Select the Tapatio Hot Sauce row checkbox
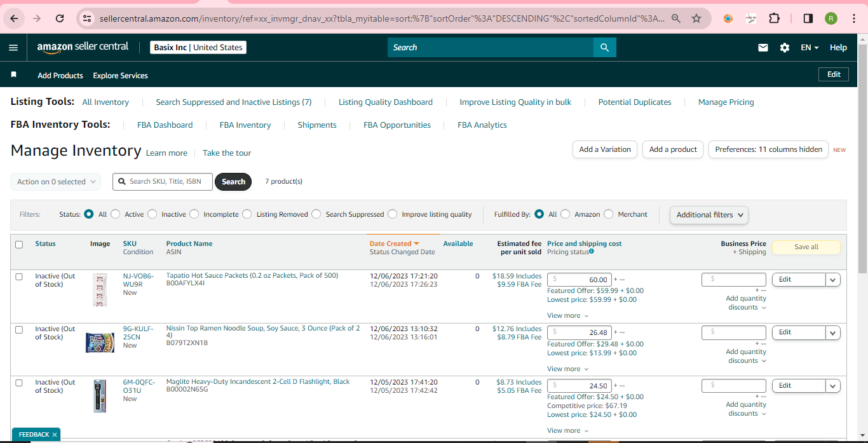The image size is (868, 443). 19,277
